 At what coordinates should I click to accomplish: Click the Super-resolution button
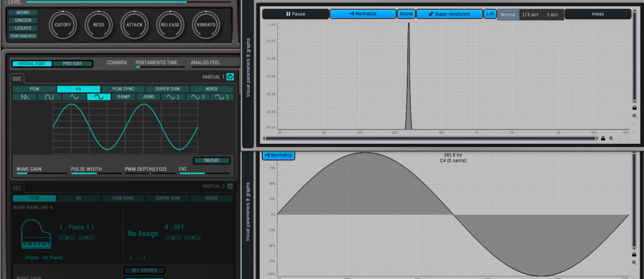coord(449,14)
